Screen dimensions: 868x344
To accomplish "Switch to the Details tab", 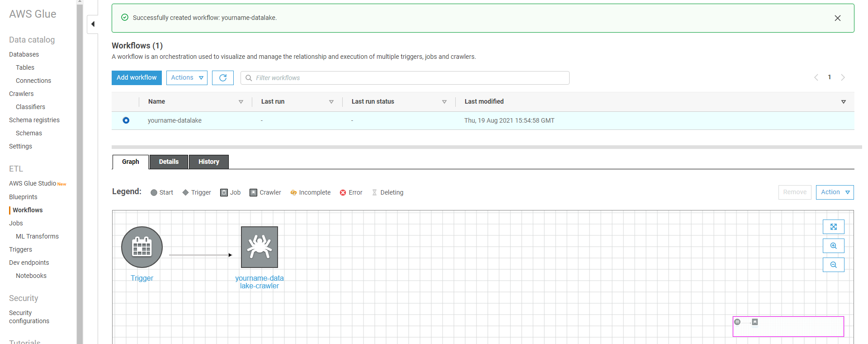I will (x=169, y=162).
